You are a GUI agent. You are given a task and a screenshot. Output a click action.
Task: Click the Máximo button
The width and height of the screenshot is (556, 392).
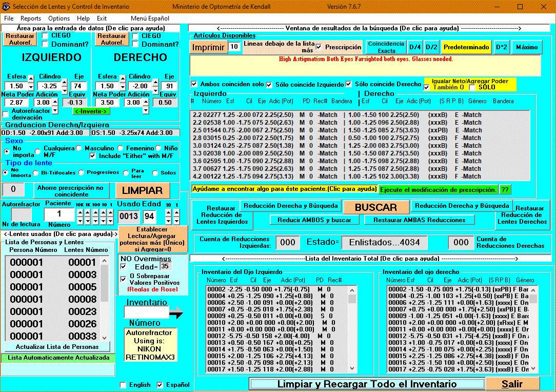pyautogui.click(x=527, y=47)
